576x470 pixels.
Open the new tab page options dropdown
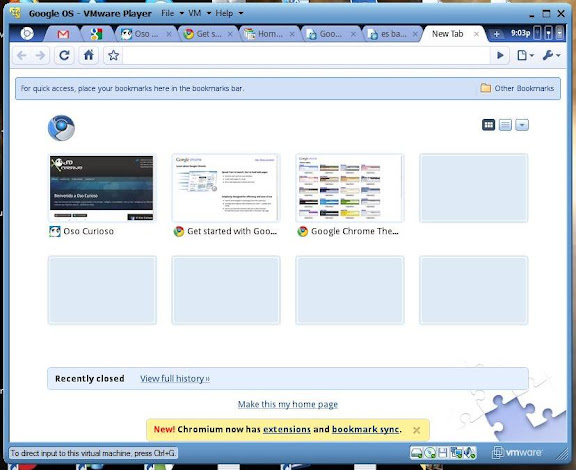[x=522, y=125]
